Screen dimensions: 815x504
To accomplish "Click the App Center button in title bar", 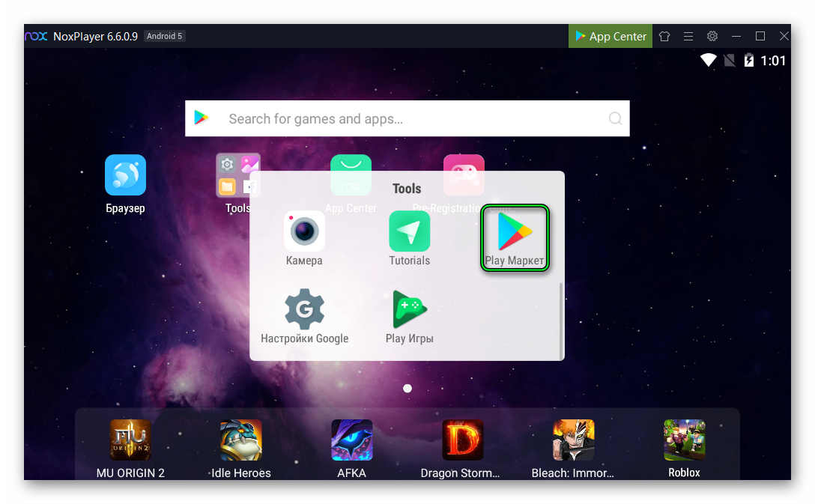I will pyautogui.click(x=611, y=37).
